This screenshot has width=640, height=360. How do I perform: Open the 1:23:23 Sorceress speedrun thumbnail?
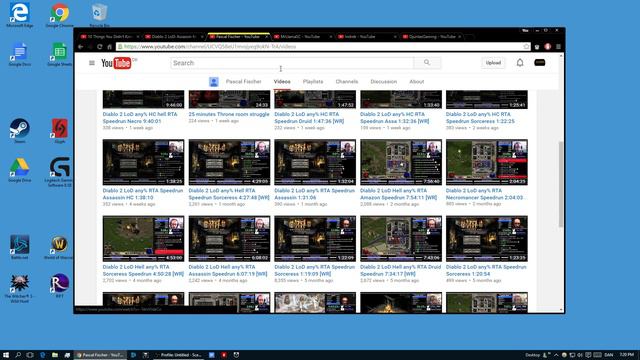[487, 238]
